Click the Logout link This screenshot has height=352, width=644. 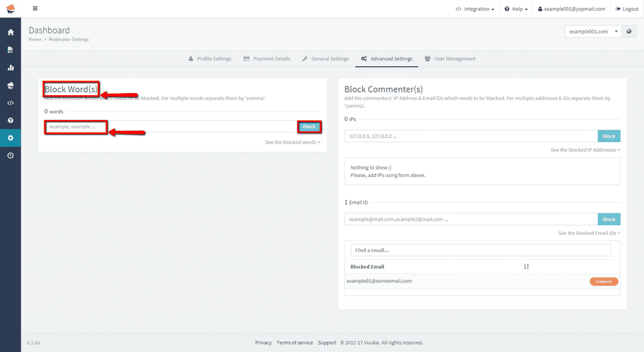point(627,9)
